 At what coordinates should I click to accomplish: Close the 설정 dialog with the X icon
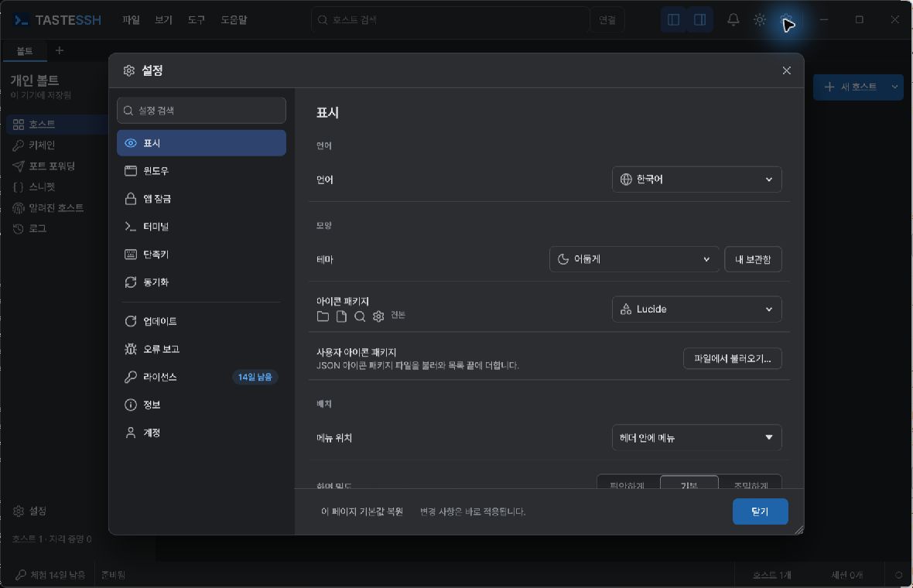(786, 70)
